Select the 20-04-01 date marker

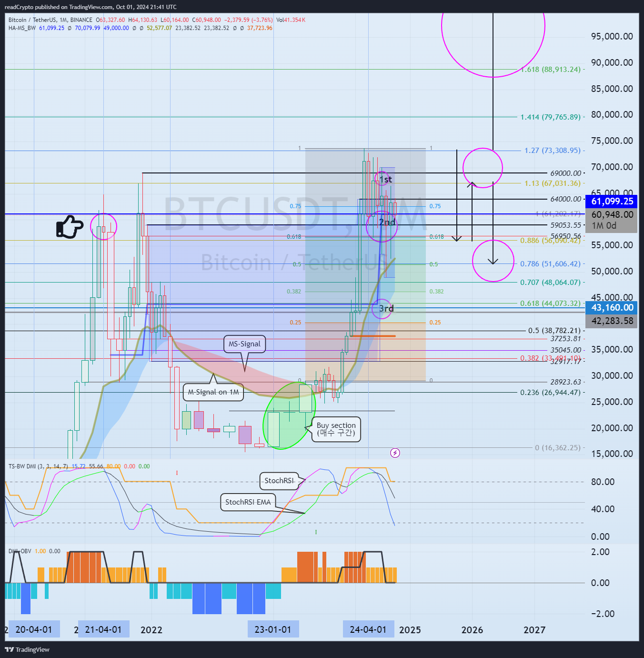pos(34,629)
